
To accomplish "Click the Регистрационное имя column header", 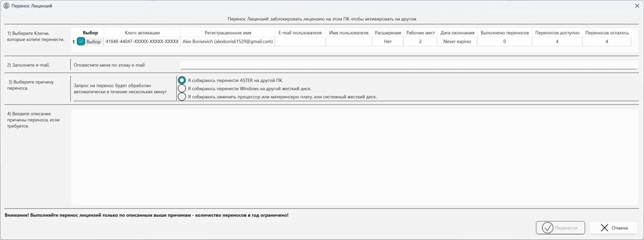I will 228,33.
